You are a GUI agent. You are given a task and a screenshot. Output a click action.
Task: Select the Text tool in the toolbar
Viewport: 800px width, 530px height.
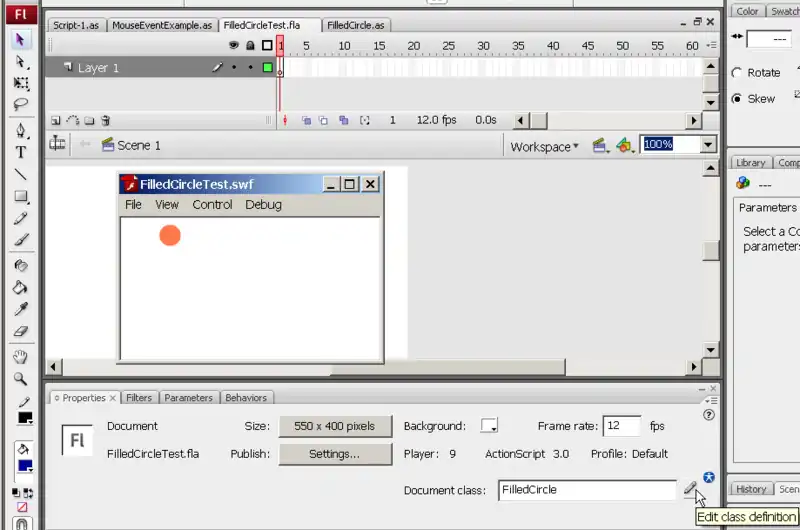coord(21,152)
